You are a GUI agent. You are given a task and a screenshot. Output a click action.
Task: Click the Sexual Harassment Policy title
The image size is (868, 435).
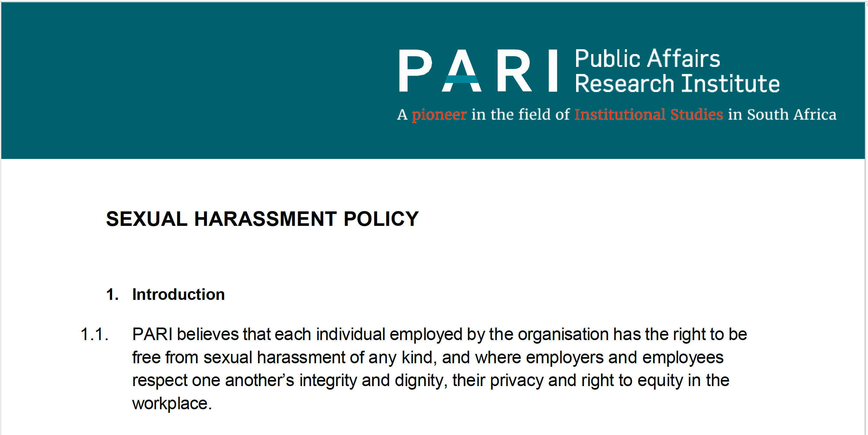262,219
